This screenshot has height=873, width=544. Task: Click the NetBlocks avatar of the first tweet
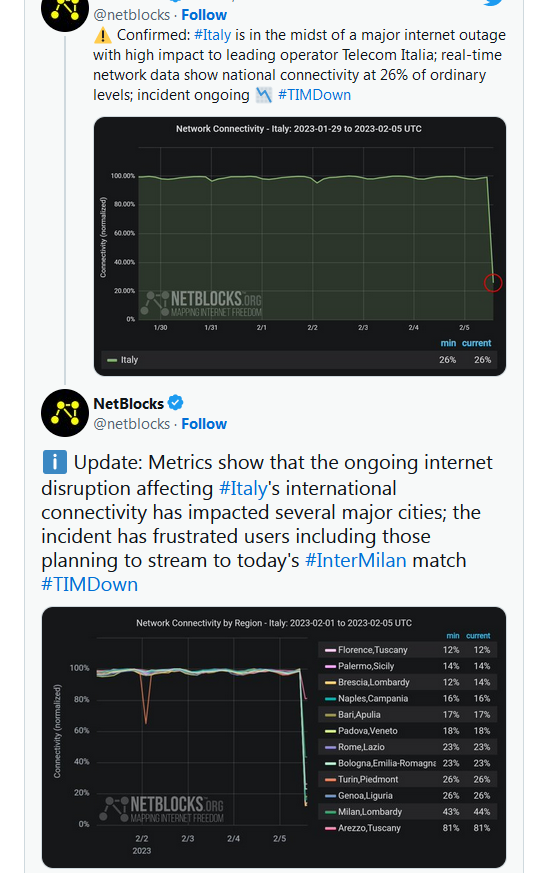click(x=65, y=12)
